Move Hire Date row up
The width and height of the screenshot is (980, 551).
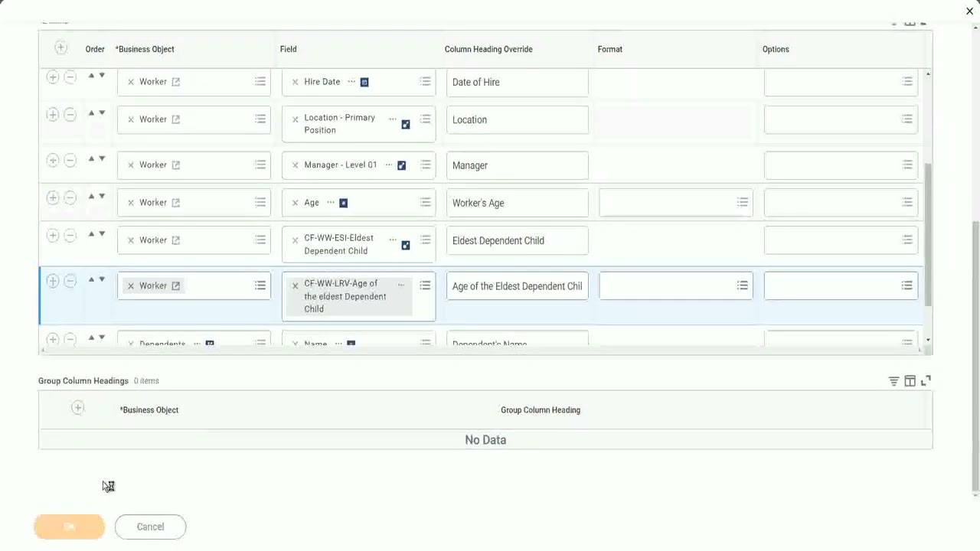pos(92,75)
